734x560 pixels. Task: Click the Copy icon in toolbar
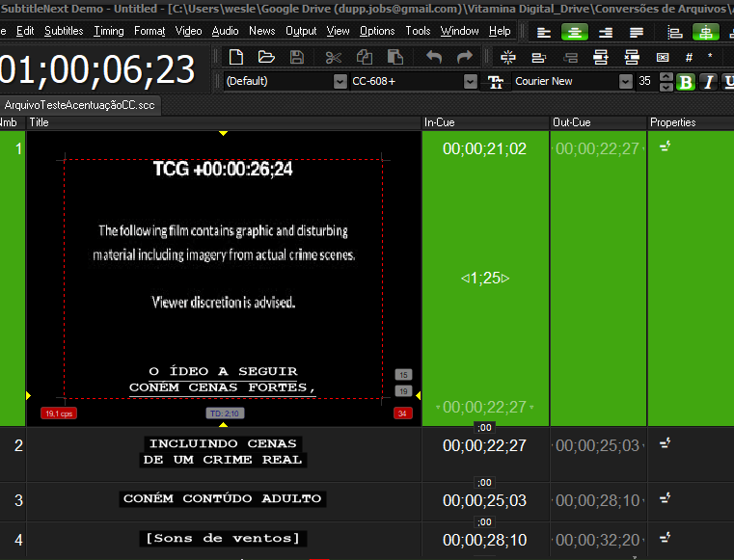(365, 57)
